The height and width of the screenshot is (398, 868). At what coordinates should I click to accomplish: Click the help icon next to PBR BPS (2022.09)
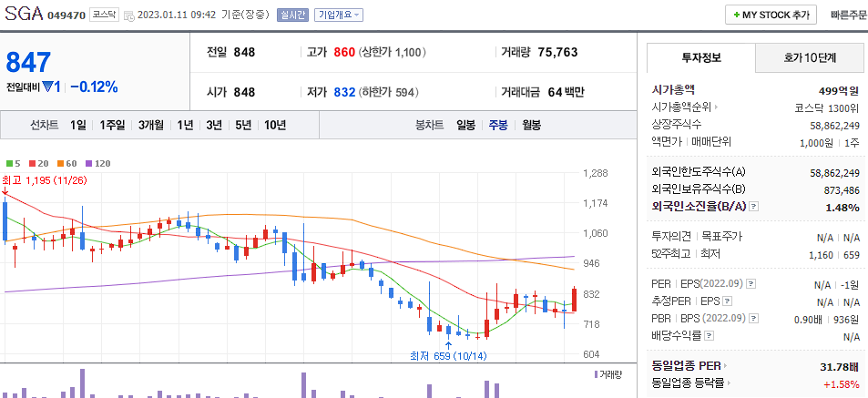tap(754, 318)
